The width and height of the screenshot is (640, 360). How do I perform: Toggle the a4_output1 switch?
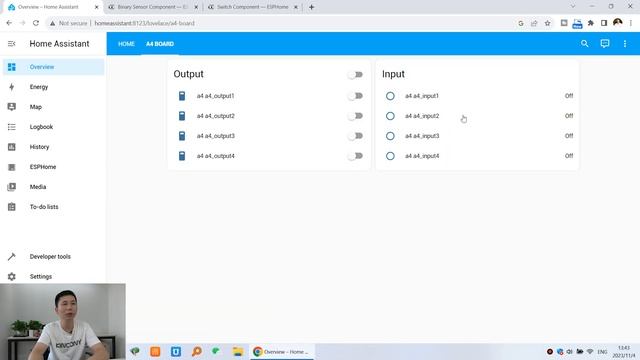(356, 96)
